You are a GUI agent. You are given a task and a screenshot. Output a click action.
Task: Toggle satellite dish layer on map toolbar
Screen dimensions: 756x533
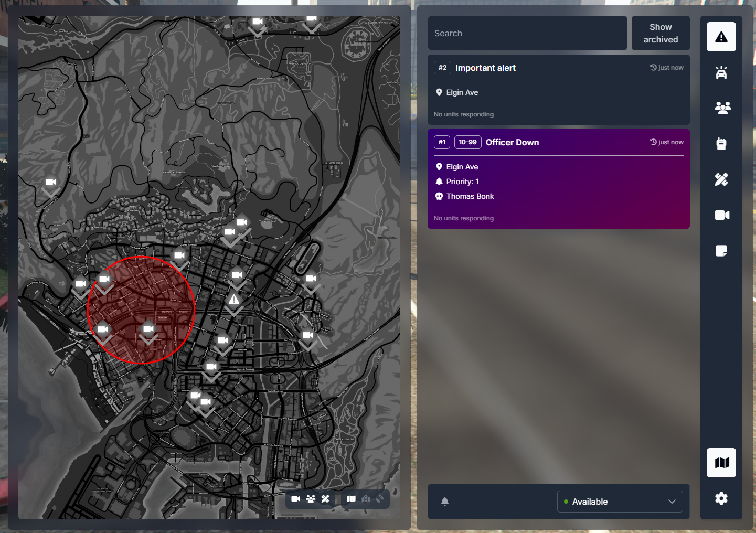point(380,499)
